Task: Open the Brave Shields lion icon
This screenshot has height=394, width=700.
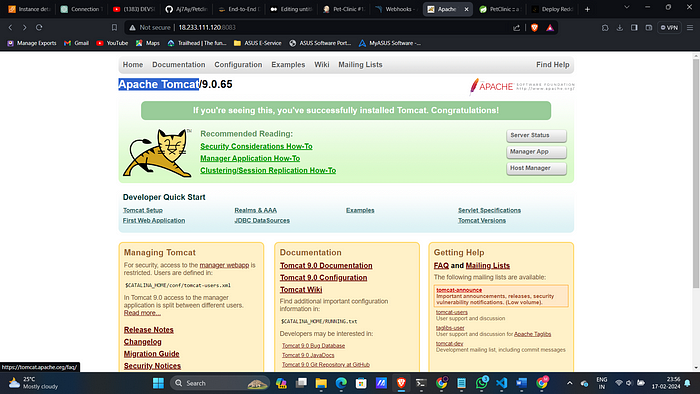Action: (x=534, y=28)
